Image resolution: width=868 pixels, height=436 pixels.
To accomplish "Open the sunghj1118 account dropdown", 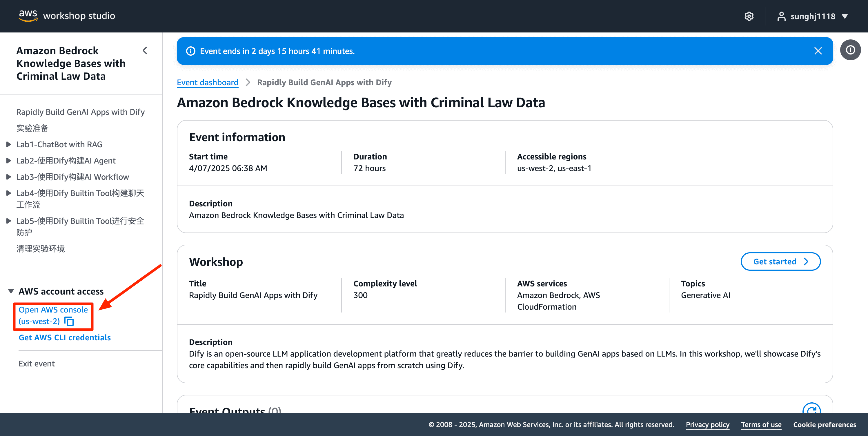I will 845,16.
